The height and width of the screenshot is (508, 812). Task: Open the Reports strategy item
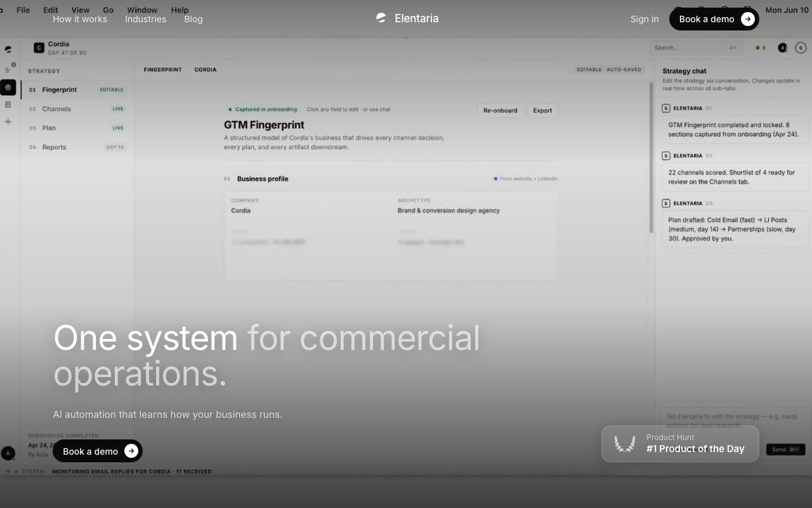click(x=77, y=147)
